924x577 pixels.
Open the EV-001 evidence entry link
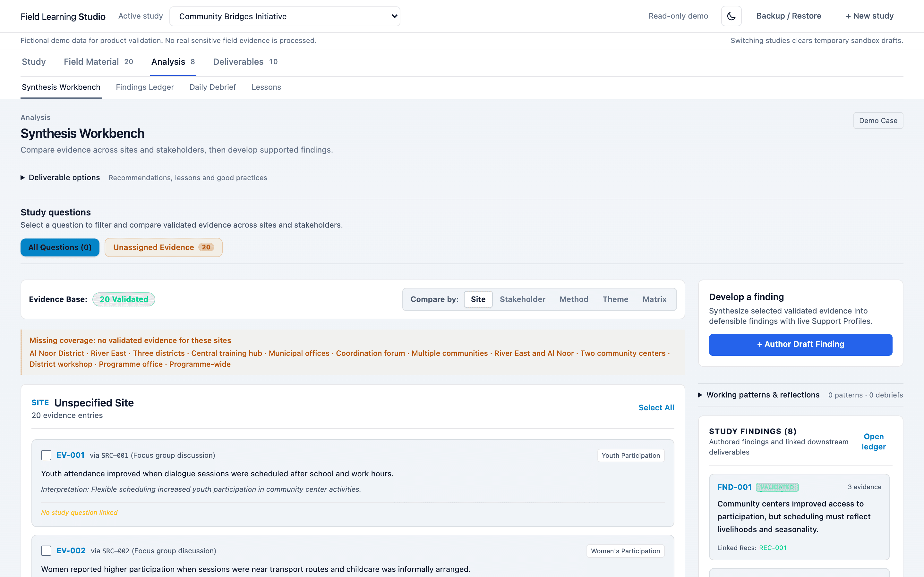click(70, 455)
